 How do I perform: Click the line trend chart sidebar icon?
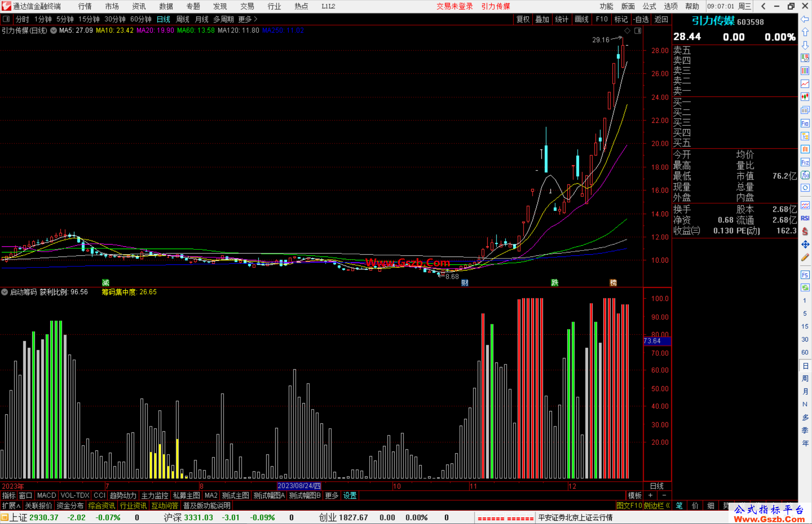pos(805,84)
